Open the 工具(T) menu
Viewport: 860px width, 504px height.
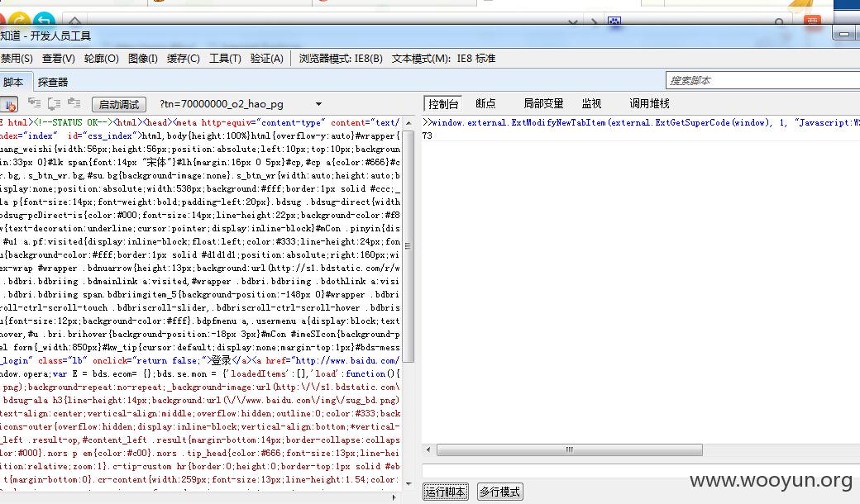[225, 59]
